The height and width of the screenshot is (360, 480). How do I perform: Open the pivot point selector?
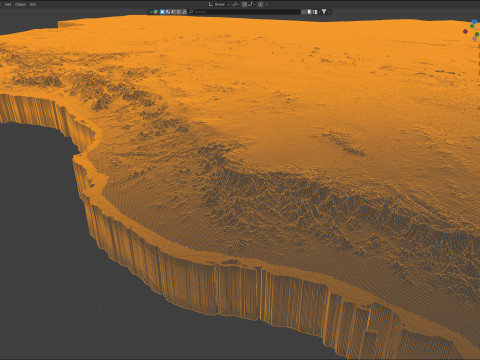coord(235,4)
